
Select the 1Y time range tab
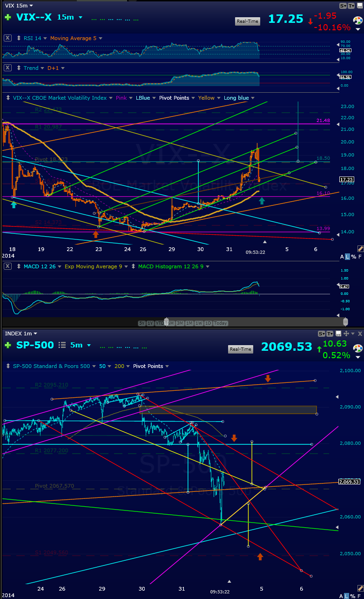point(150,323)
